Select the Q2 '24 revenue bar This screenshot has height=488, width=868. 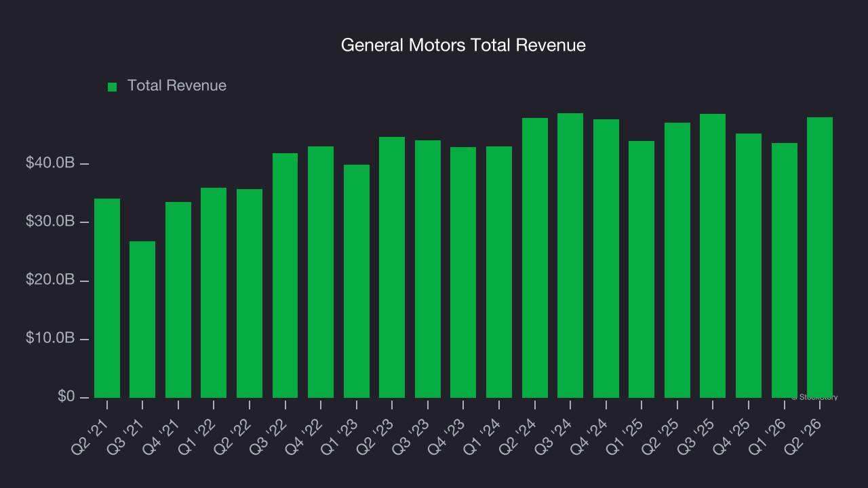tap(535, 258)
